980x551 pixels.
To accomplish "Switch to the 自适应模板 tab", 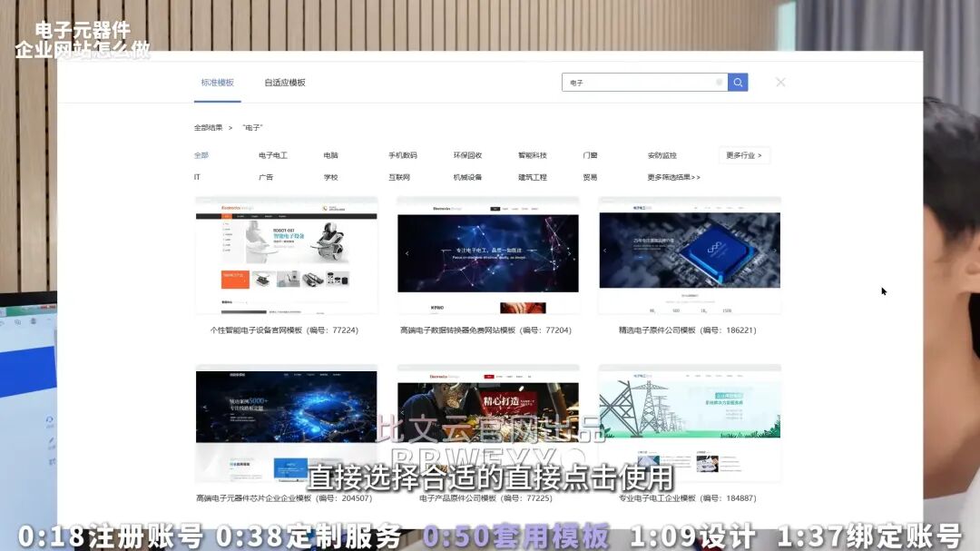I will coord(285,83).
